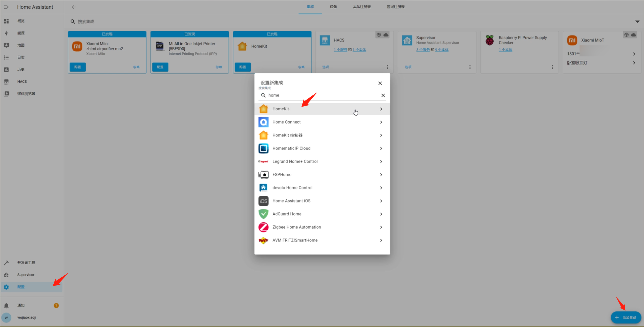Select devolo Home Control integration
644x327 pixels.
pos(322,188)
